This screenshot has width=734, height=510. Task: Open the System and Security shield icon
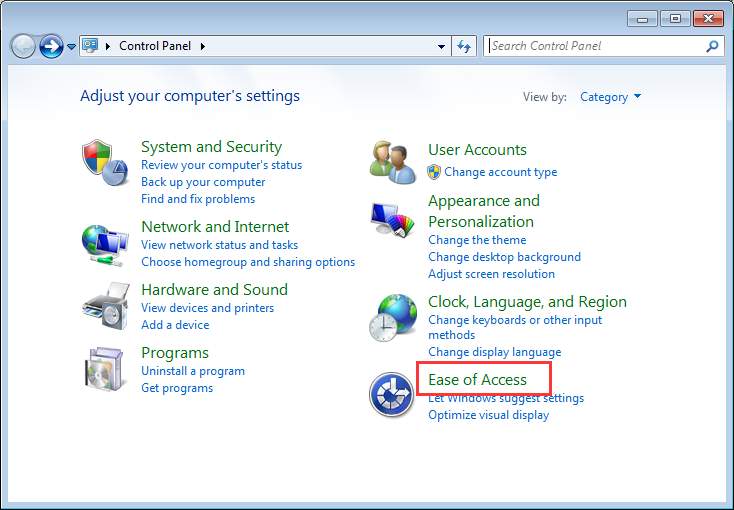105,162
